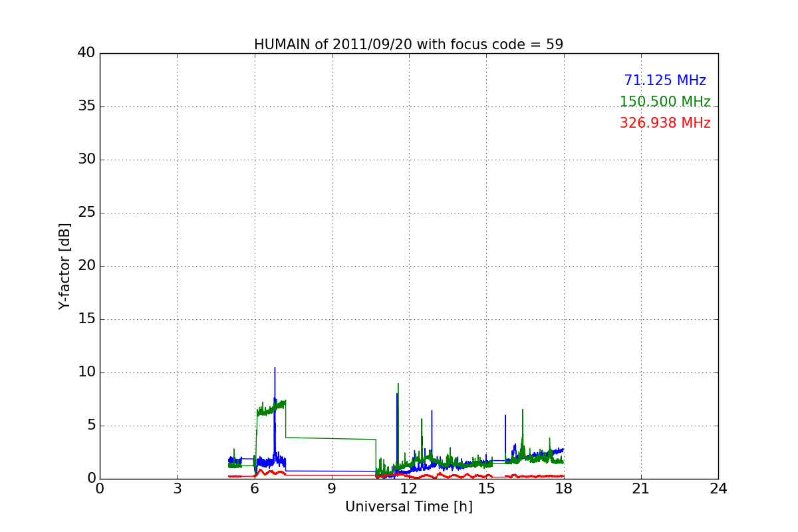Click y-axis tick label 10
This screenshot has width=798, height=532.
point(86,372)
